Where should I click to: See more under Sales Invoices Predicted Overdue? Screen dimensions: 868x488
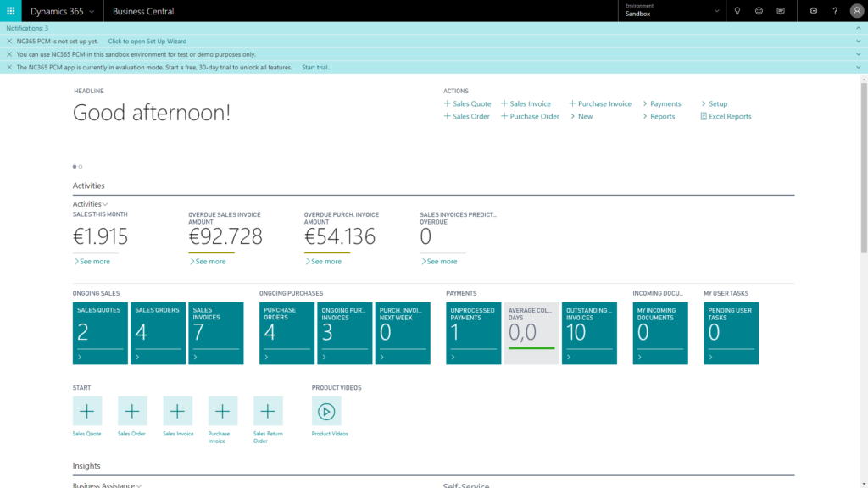click(438, 261)
